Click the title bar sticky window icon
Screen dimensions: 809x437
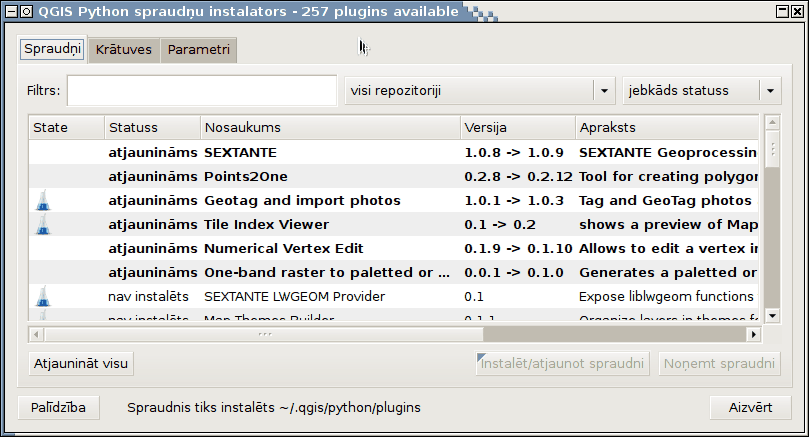(27, 11)
